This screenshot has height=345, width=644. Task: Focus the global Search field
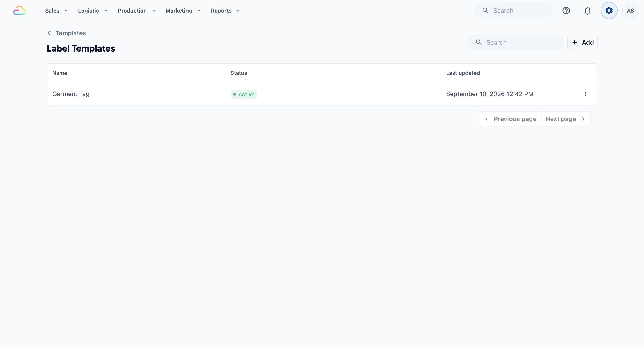[x=513, y=11]
